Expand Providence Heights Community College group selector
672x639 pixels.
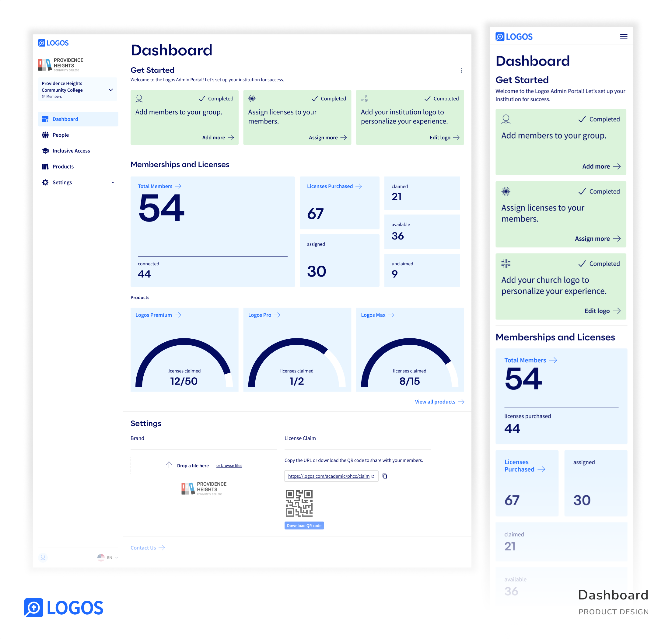click(78, 89)
